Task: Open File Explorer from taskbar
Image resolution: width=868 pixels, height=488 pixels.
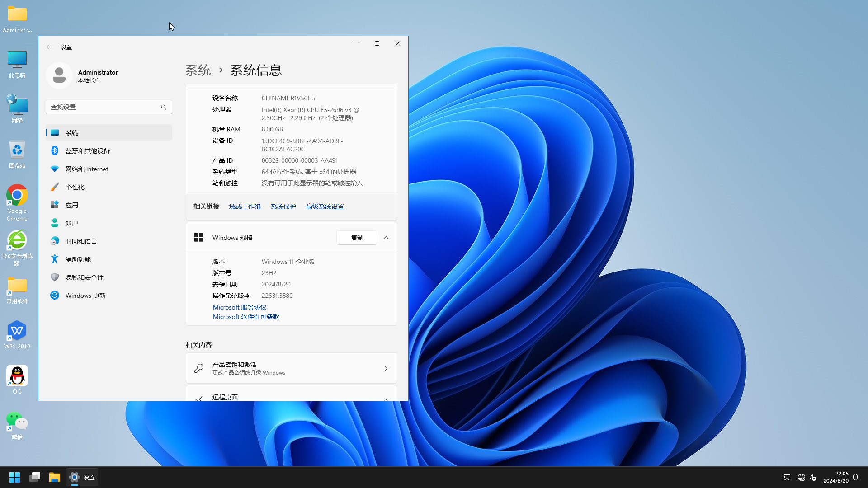Action: [x=55, y=477]
